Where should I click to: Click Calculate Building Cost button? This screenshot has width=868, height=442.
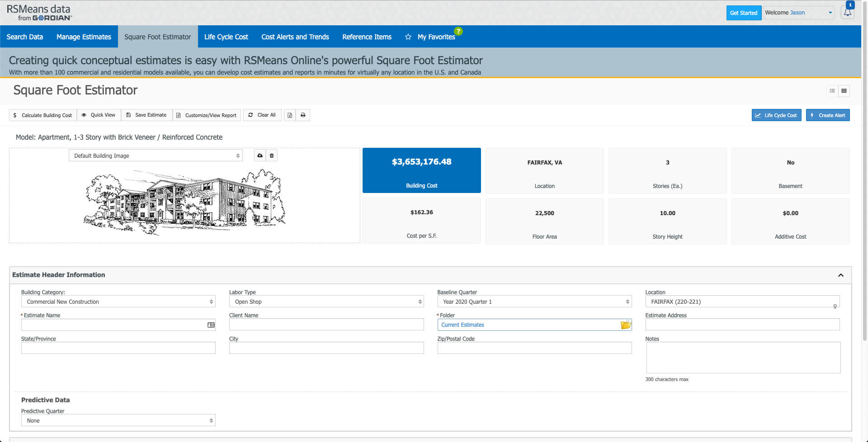click(43, 115)
